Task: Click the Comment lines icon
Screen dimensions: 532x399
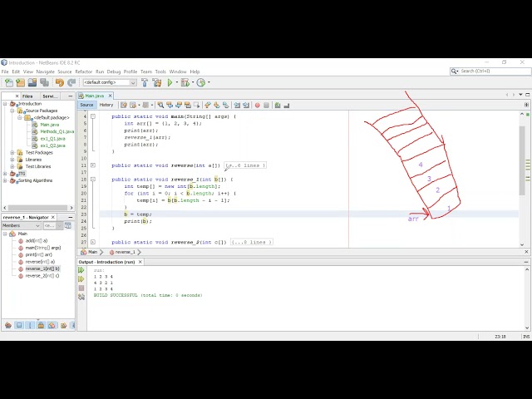Action: point(278,106)
